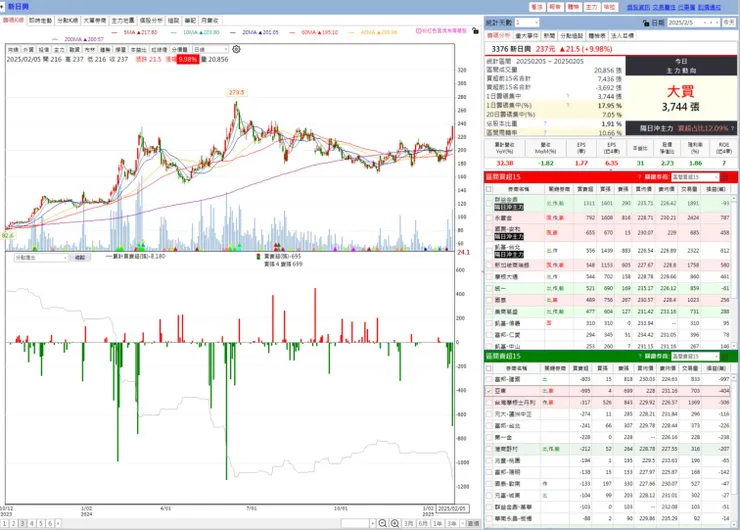Switch to 個股分析 tab

[x=151, y=20]
